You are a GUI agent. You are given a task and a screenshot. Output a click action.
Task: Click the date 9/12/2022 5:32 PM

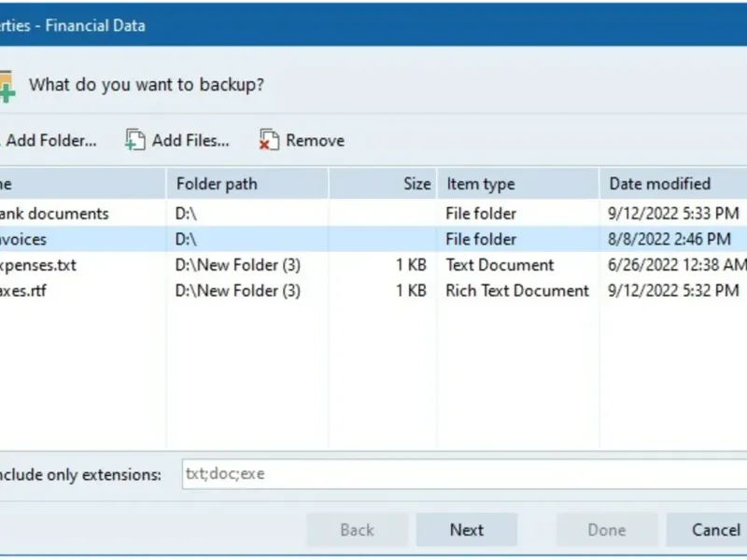point(673,290)
